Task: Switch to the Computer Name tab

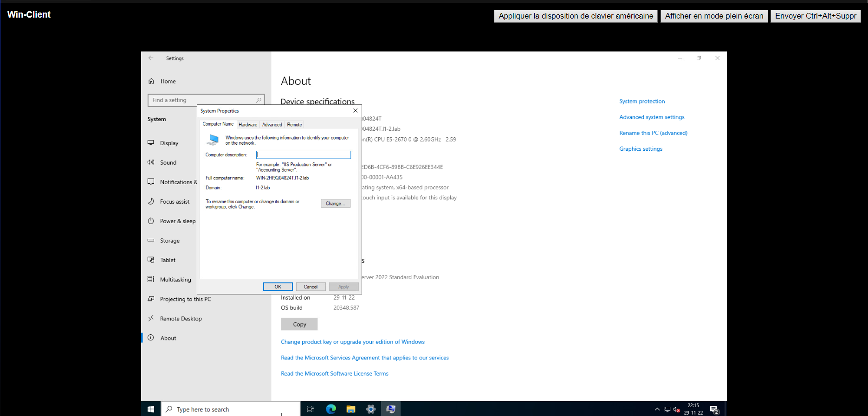Action: pyautogui.click(x=218, y=124)
